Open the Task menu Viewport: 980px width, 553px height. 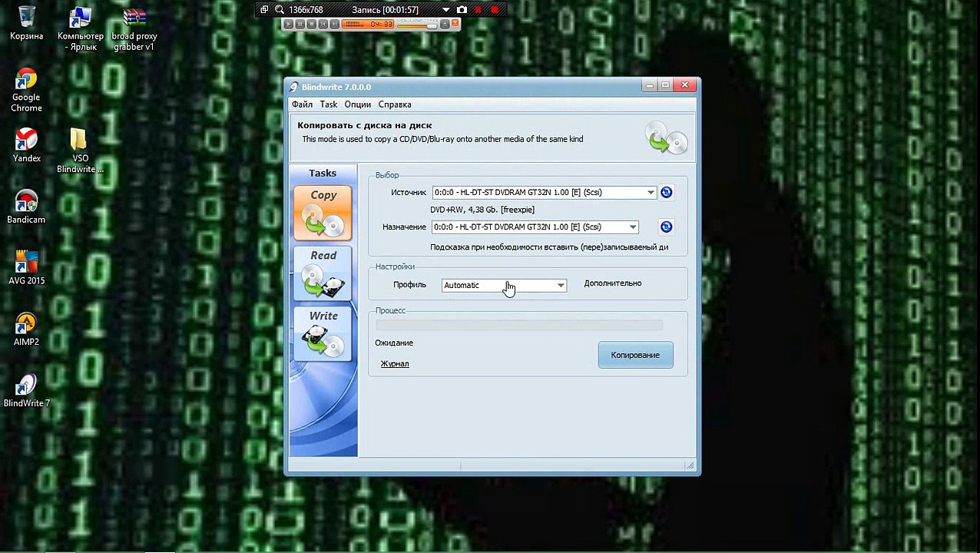click(329, 104)
